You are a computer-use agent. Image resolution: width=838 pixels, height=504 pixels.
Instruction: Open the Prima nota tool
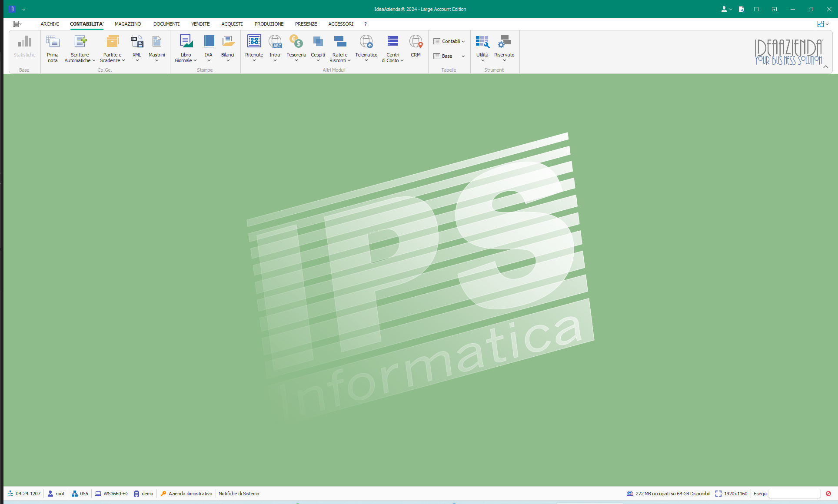coord(53,48)
